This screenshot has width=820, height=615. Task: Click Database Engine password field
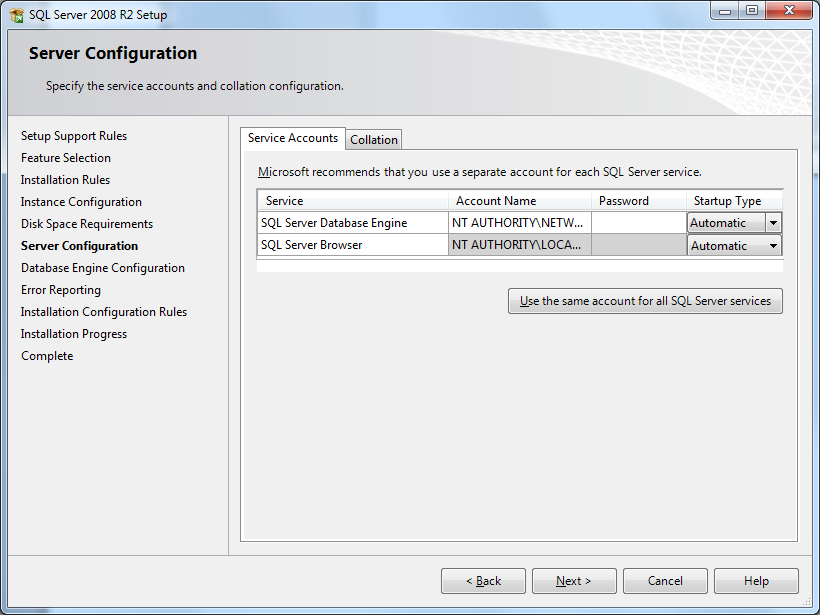pyautogui.click(x=639, y=223)
